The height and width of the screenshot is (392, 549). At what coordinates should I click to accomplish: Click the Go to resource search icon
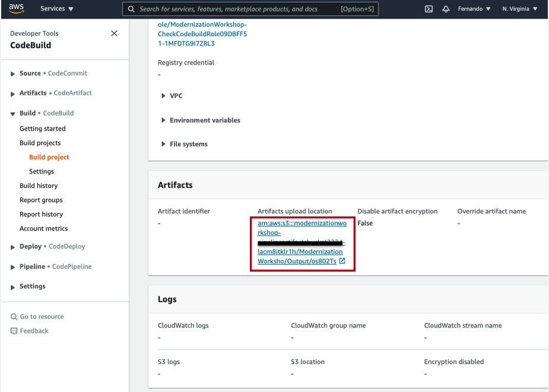tap(14, 317)
